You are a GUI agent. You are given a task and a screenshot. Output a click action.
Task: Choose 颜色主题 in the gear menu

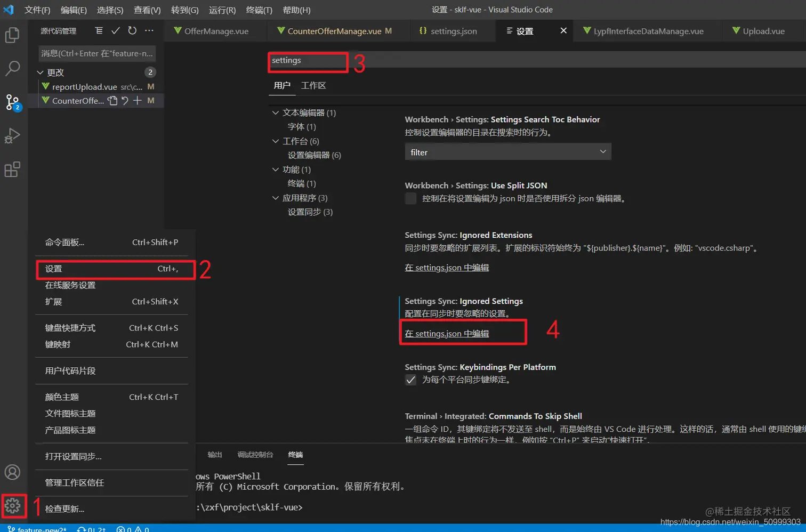tap(112, 397)
